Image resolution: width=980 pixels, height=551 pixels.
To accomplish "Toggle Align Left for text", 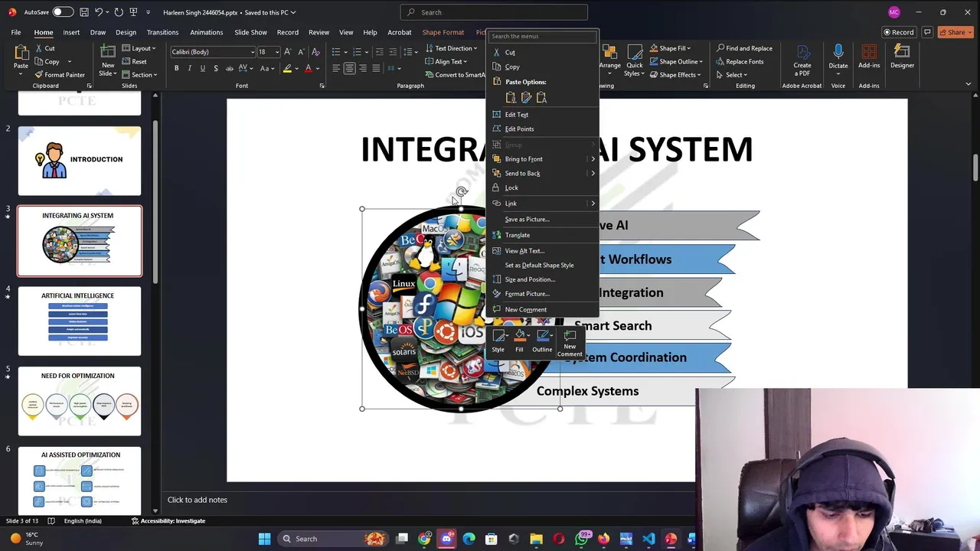I will (x=336, y=68).
